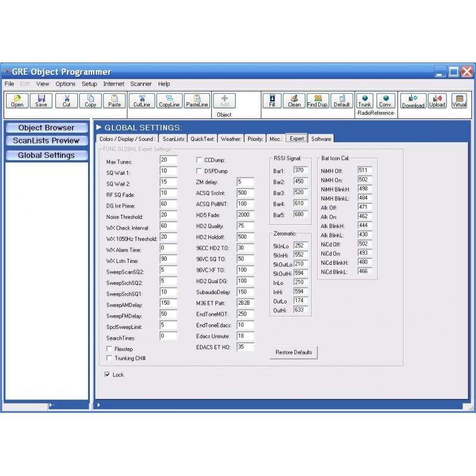
Task: Click the CutLine toolbar icon
Action: tap(142, 101)
